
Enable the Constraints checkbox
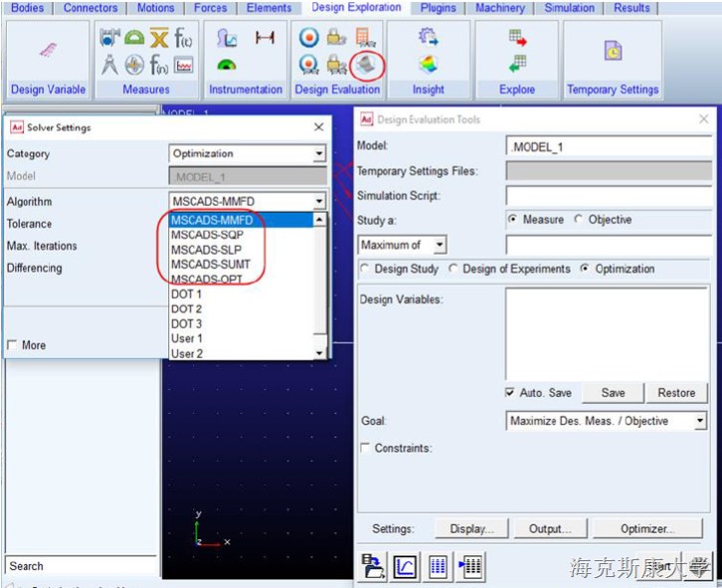(365, 449)
